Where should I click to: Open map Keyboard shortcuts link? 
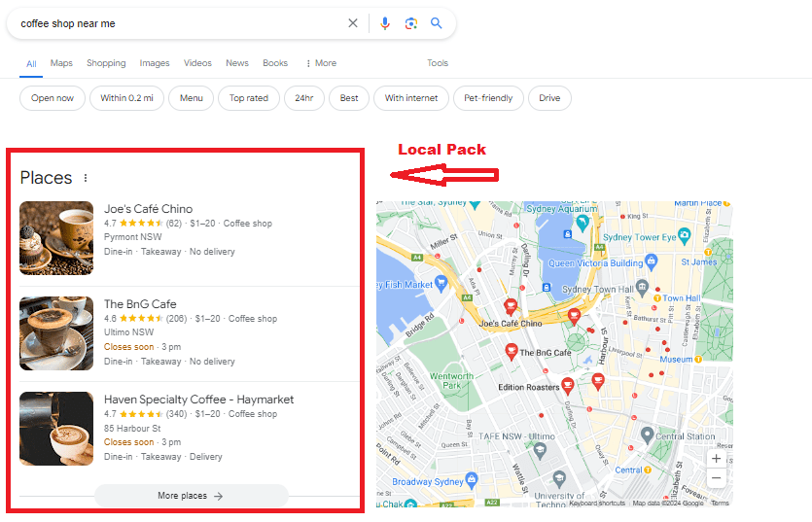597,503
